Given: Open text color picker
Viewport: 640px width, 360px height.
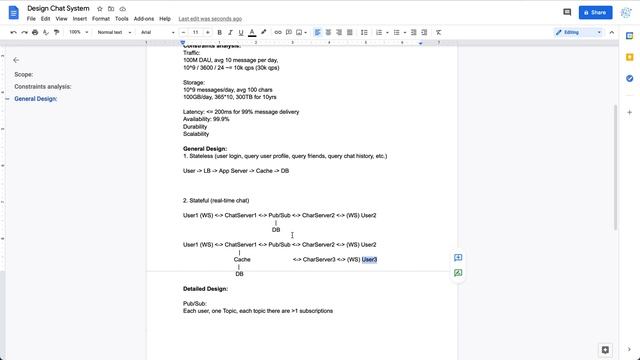Looking at the screenshot, I should (x=252, y=32).
